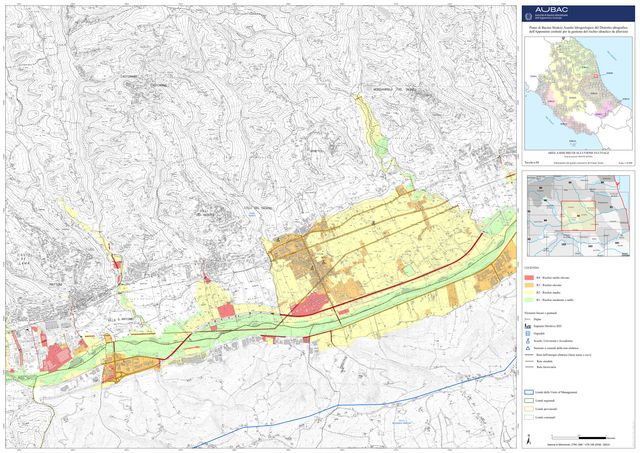
Task: Click the 'R3 - Rischio elevato' legend label
Action: click(x=549, y=285)
